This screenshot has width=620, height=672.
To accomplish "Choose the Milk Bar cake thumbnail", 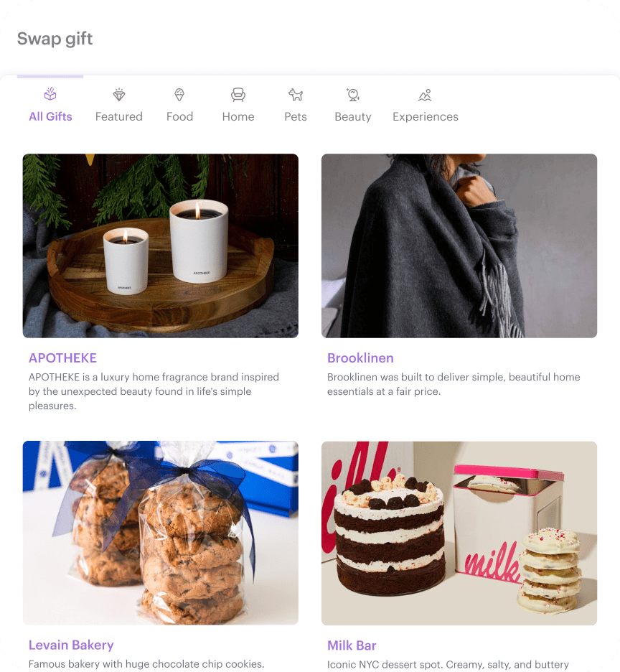I will pyautogui.click(x=459, y=533).
